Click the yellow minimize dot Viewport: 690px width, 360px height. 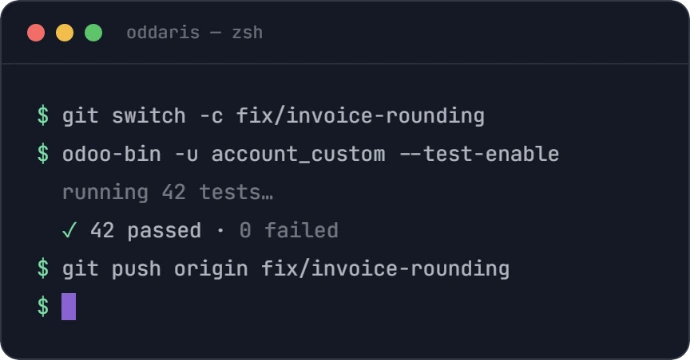pyautogui.click(x=65, y=33)
